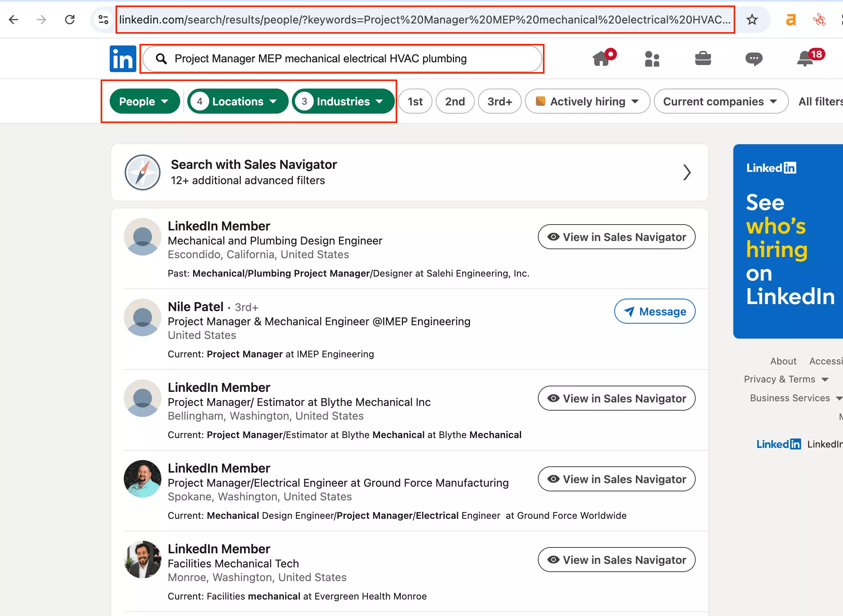Image resolution: width=843 pixels, height=616 pixels.
Task: Open the Messaging chat bubble icon
Action: point(754,59)
